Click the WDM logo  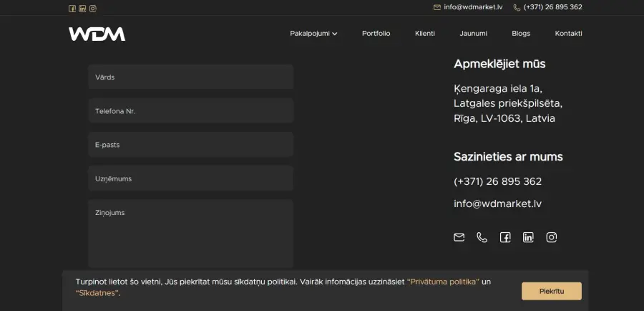tap(97, 34)
